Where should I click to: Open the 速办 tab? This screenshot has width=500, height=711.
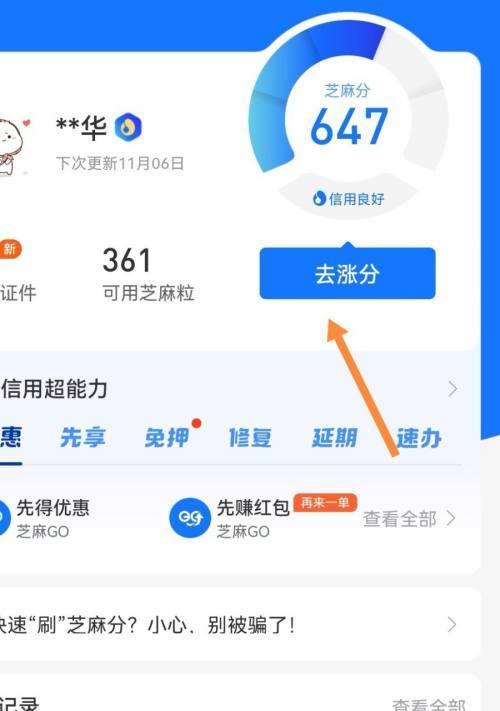pos(419,438)
